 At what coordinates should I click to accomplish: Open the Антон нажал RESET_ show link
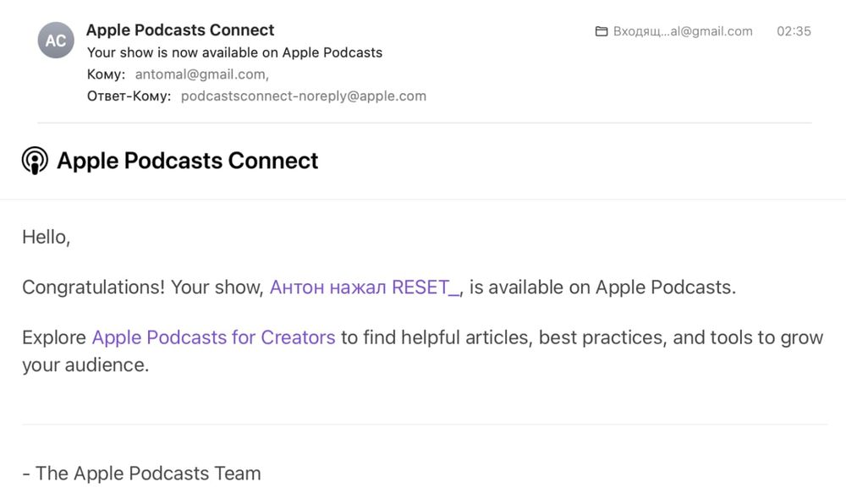click(x=365, y=288)
